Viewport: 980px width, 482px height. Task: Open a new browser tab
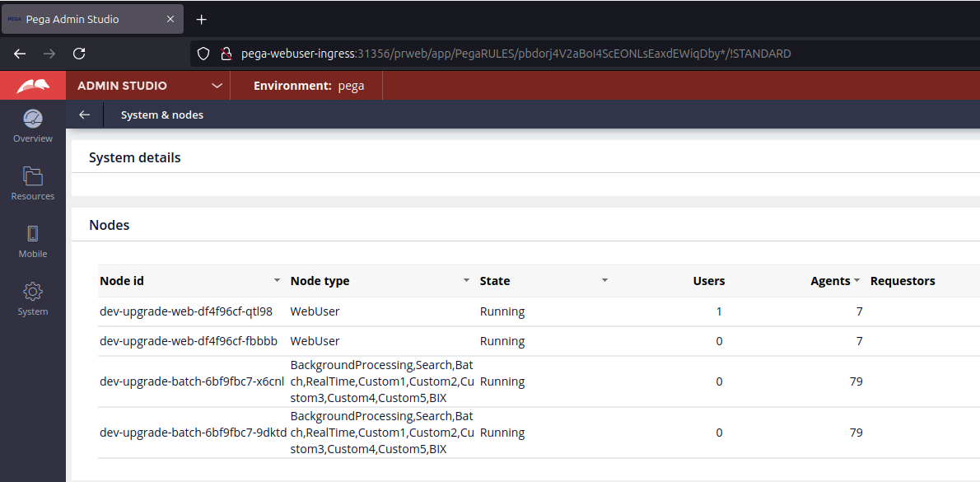click(x=202, y=20)
